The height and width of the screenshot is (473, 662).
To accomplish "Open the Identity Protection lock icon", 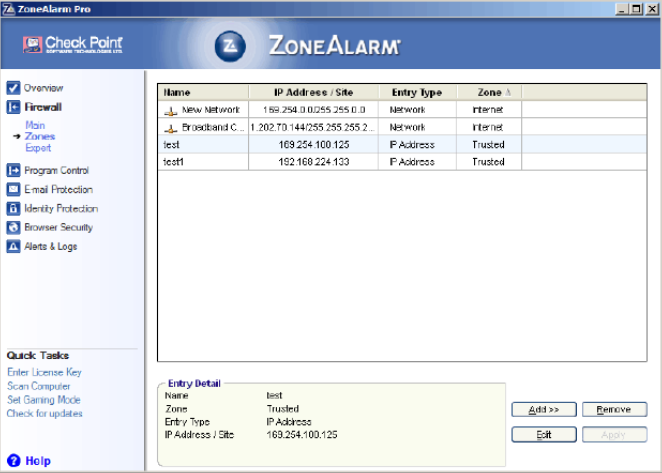I will pyautogui.click(x=13, y=208).
